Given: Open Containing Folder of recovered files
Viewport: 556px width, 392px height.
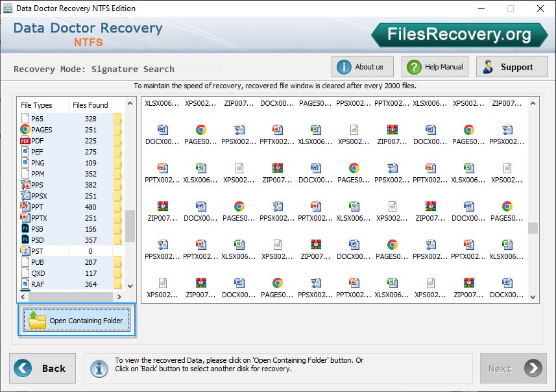Looking at the screenshot, I should [77, 320].
